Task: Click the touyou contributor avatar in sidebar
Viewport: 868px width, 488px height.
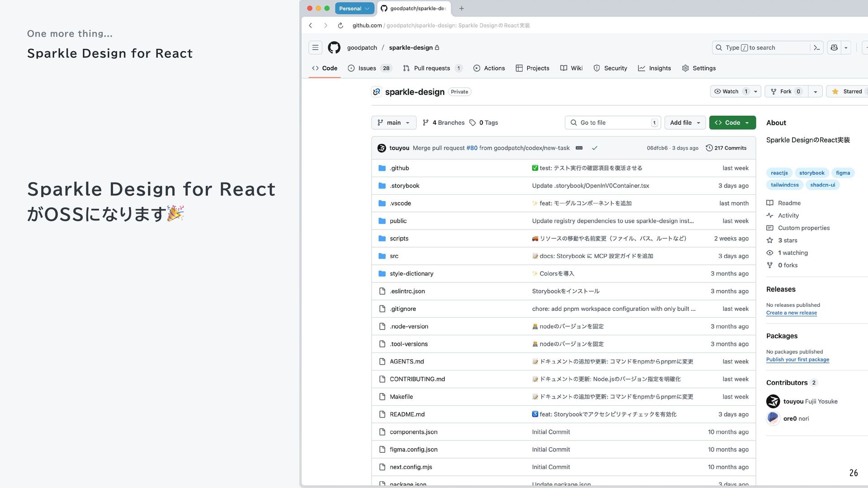Action: point(773,401)
